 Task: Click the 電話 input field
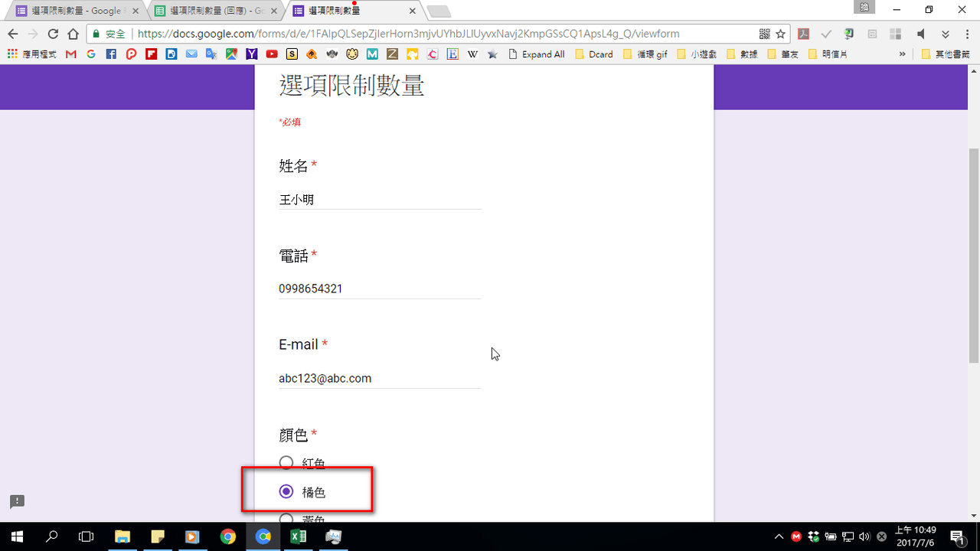[380, 289]
